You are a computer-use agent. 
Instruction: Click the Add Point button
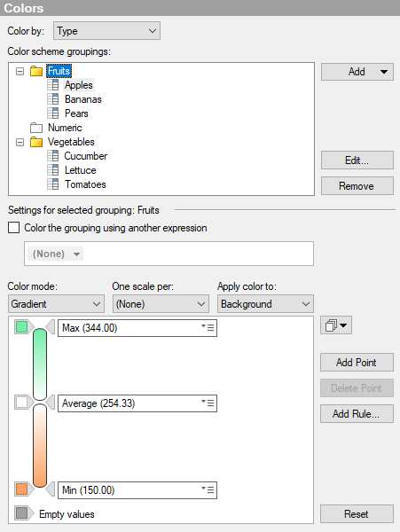[357, 363]
